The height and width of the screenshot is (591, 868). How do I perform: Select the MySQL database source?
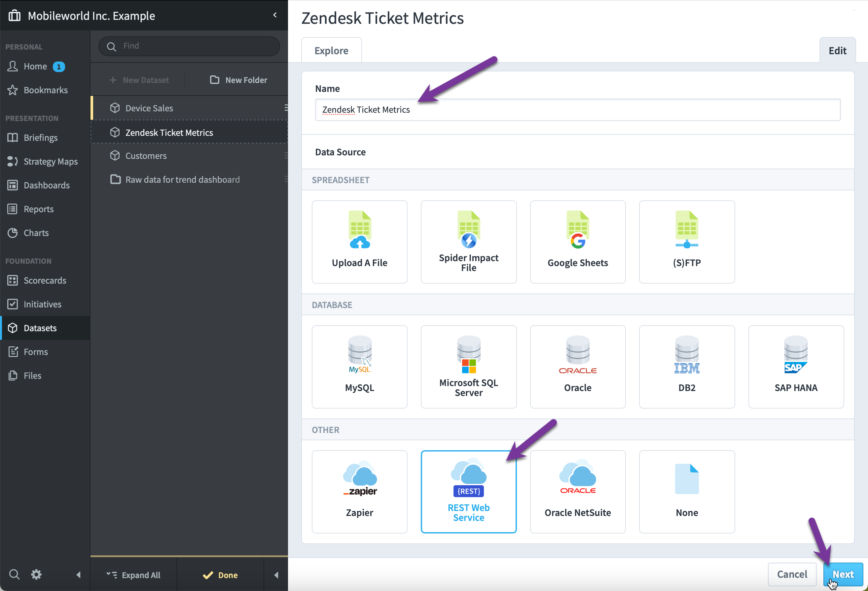pos(359,366)
